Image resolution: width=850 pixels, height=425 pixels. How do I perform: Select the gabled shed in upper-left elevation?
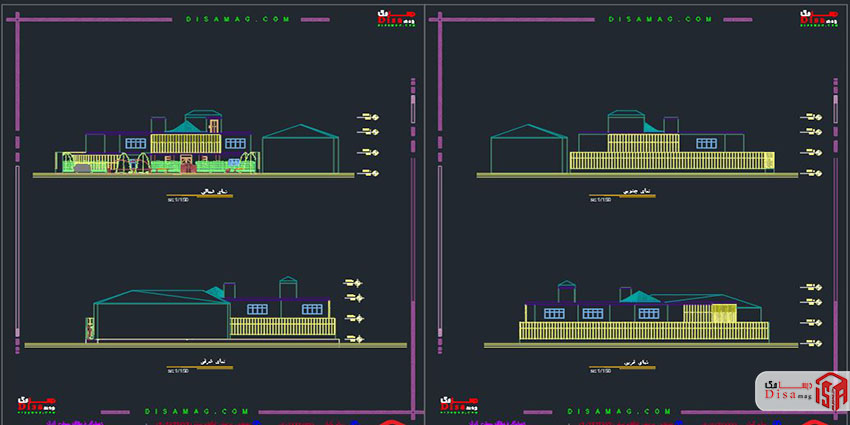(301, 150)
